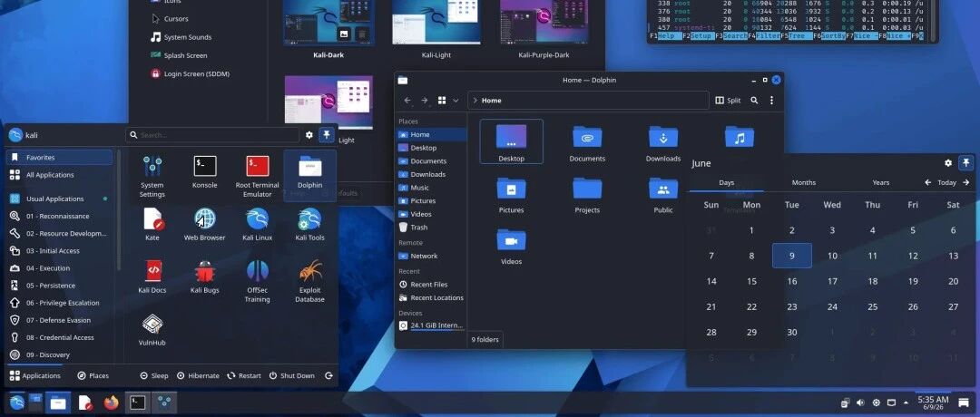The image size is (980, 417).
Task: Expand Dolphin view mode dropdown arrow
Action: 456,101
